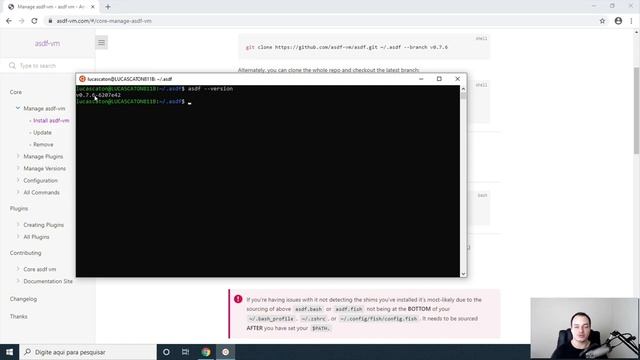Expand the Documentation Site section
This screenshot has width=640, height=360.
[48, 281]
